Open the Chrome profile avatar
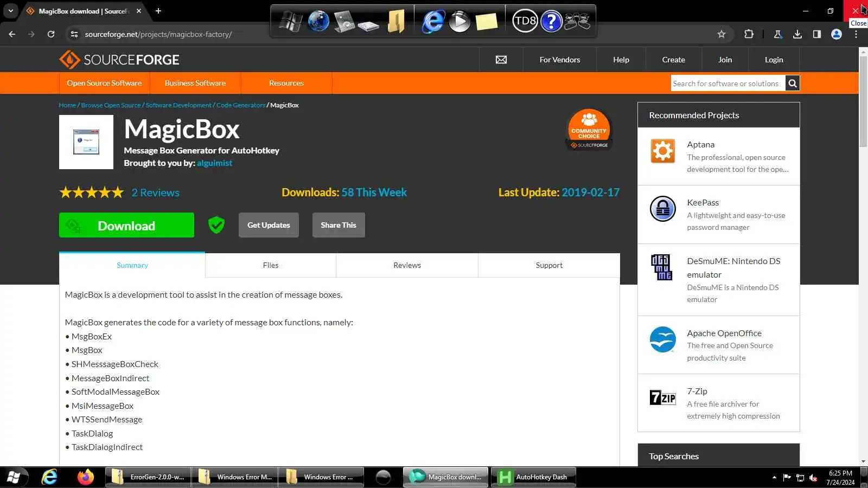The width and height of the screenshot is (868, 488). [837, 34]
